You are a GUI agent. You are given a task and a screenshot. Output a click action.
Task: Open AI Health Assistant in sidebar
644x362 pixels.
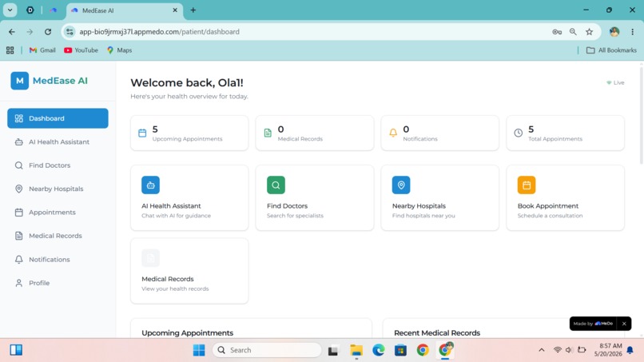click(x=58, y=141)
